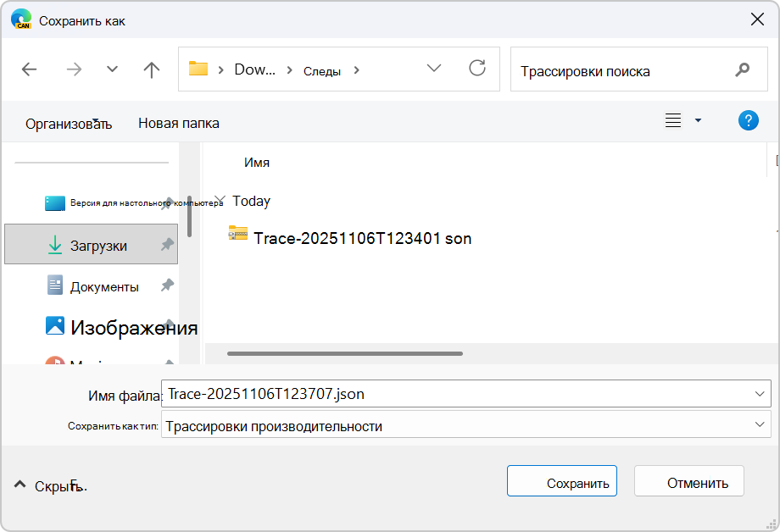The height and width of the screenshot is (532, 780).
Task: Open Загрузки in sidebar
Action: (91, 244)
